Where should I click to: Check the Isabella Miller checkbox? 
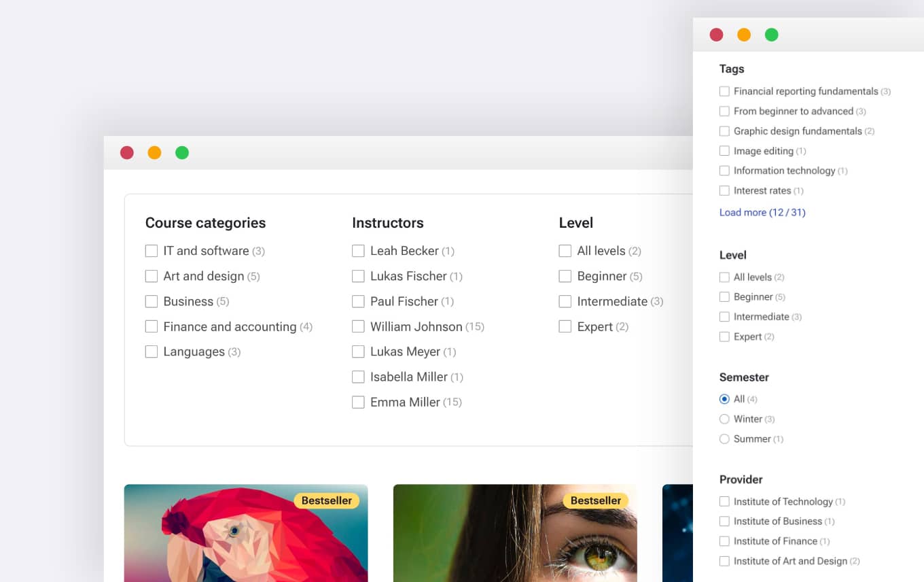click(x=358, y=377)
